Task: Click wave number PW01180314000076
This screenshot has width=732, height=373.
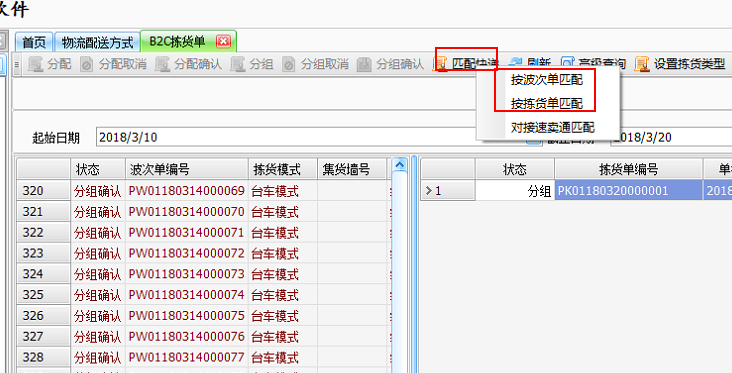Action: [186, 337]
